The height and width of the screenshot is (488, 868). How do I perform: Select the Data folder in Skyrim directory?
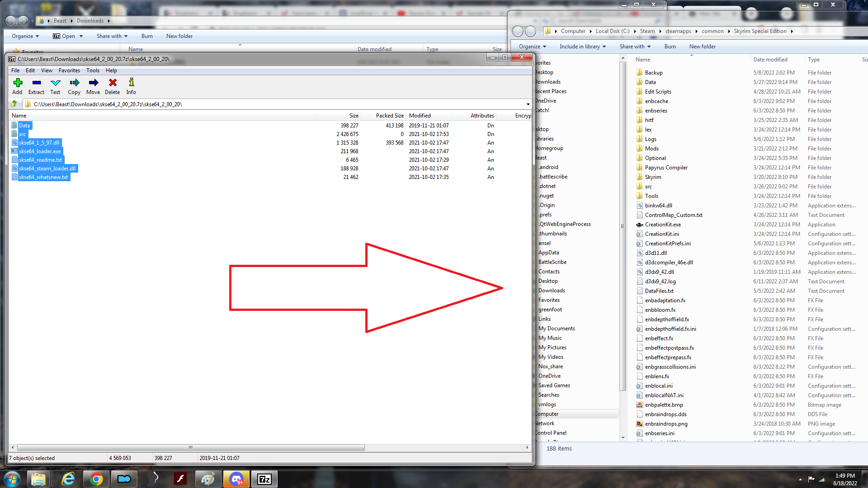coord(650,82)
